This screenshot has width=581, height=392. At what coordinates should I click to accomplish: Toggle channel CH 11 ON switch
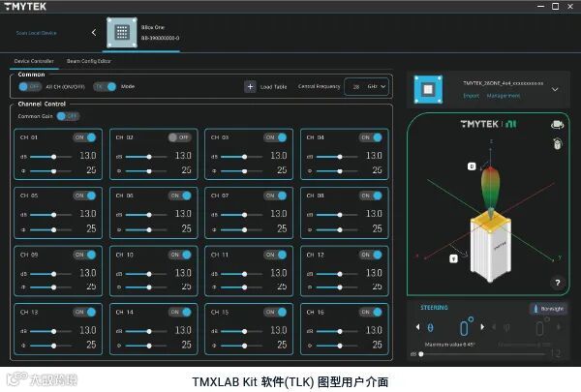275,255
